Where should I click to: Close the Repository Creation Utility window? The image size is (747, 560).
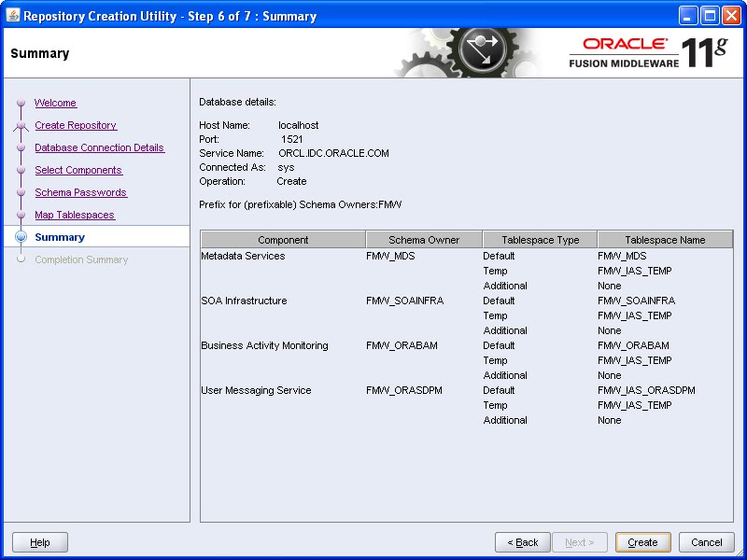[x=731, y=16]
